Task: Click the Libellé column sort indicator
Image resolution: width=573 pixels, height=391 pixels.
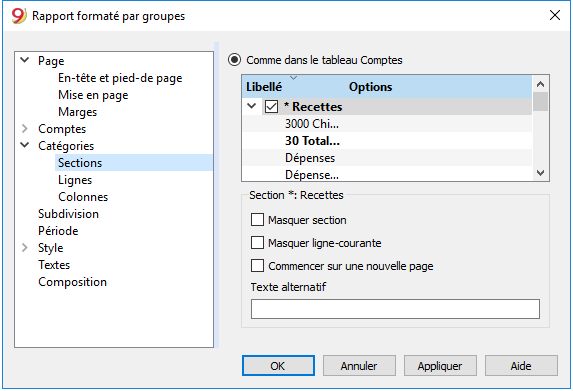Action: click(x=293, y=78)
